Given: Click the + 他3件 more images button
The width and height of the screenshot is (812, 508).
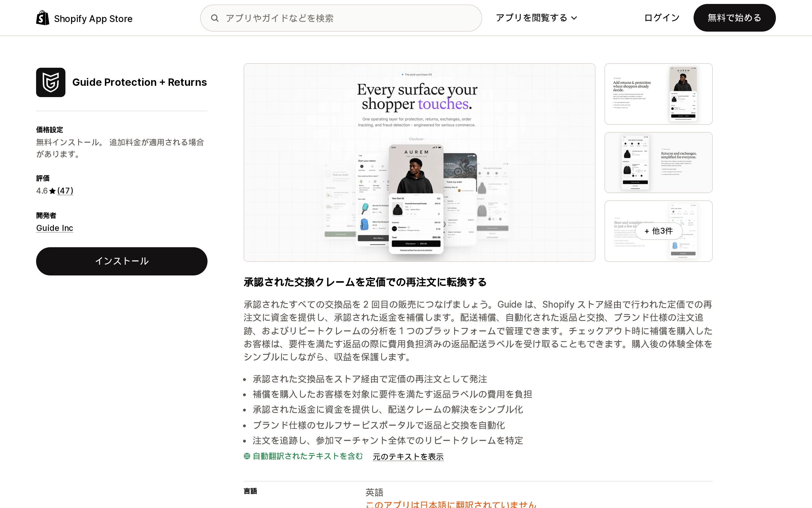Looking at the screenshot, I should coord(659,231).
